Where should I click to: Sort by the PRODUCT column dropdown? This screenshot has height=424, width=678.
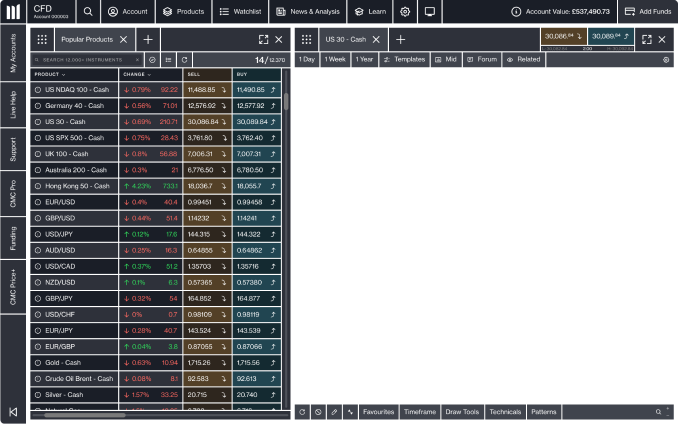[50, 74]
